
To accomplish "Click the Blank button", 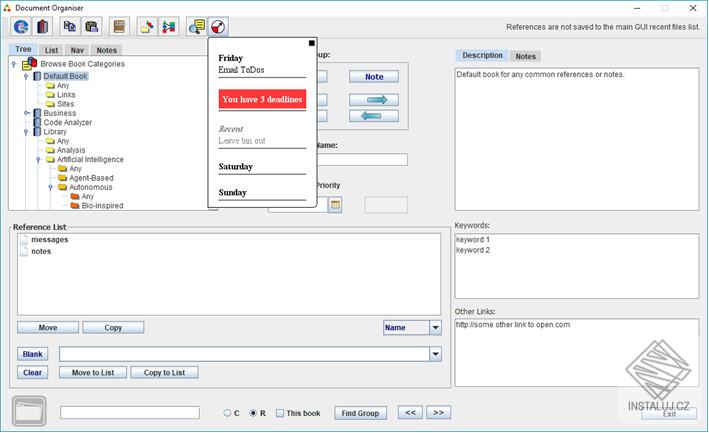I will click(x=33, y=354).
